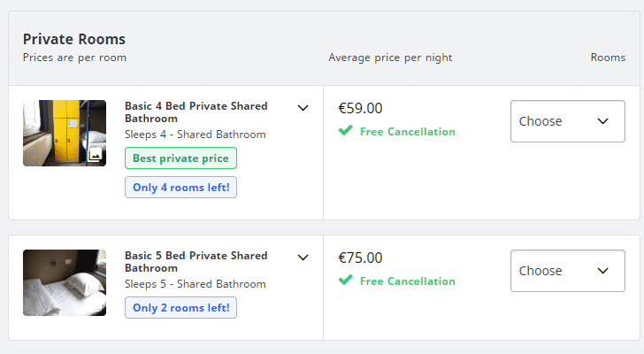Click green checkmark next to €59.00 Free Cancellation
Screen dimensions: 644x354
pyautogui.click(x=345, y=130)
